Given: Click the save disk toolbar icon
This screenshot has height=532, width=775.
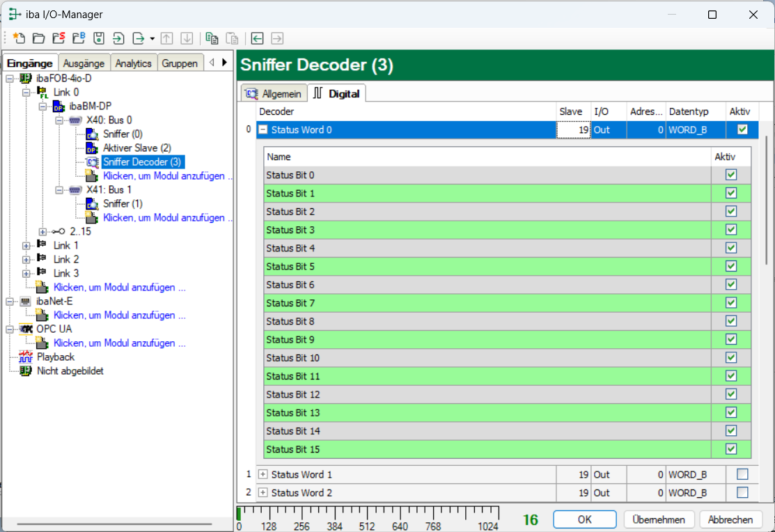Looking at the screenshot, I should coord(99,38).
